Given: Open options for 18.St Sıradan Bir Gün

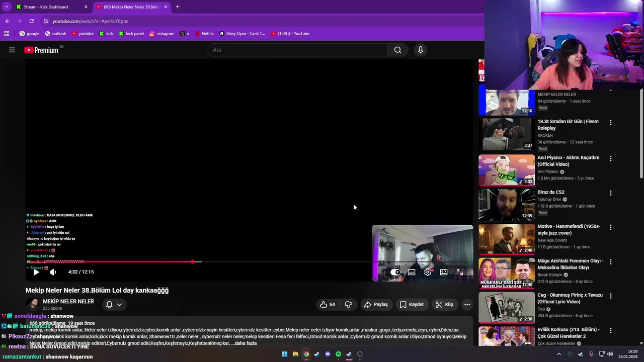Looking at the screenshot, I should 611,122.
